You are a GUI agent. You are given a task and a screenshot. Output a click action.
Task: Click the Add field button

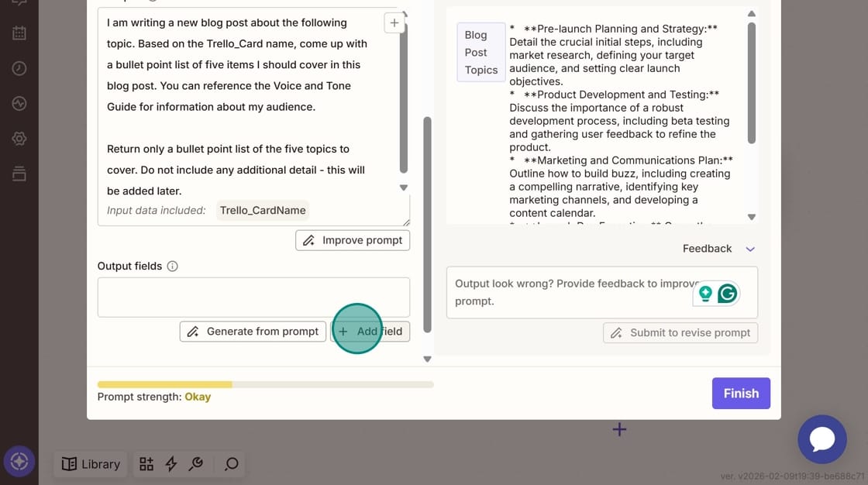pyautogui.click(x=372, y=331)
